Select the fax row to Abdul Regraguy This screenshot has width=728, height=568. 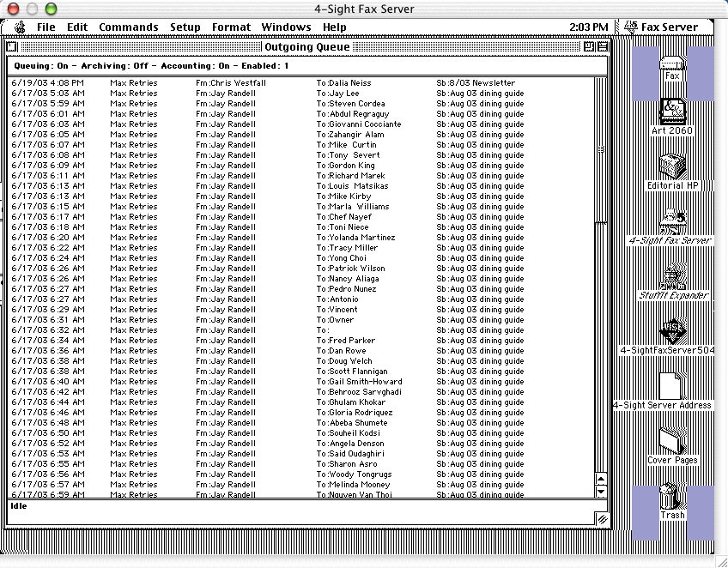pyautogui.click(x=300, y=114)
